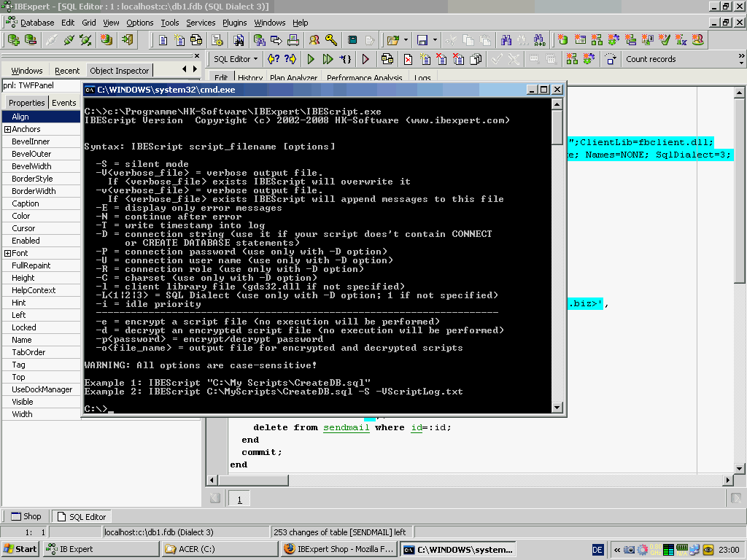
Task: Expand the Anchors property
Action: [7, 129]
